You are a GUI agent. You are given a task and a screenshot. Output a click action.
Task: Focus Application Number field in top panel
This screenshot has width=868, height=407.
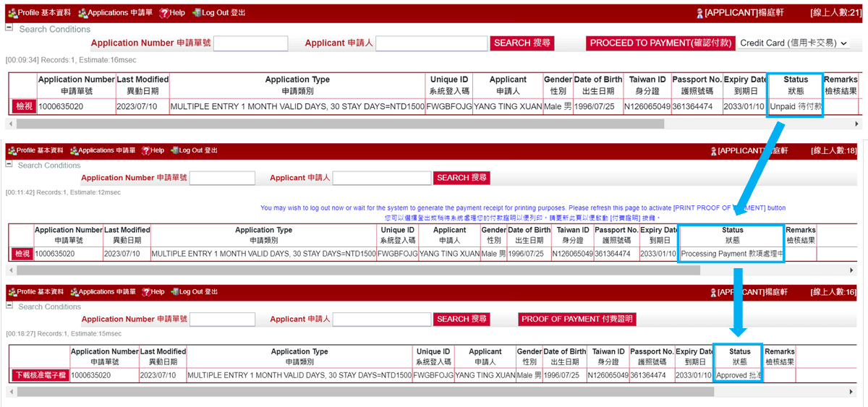pyautogui.click(x=250, y=43)
